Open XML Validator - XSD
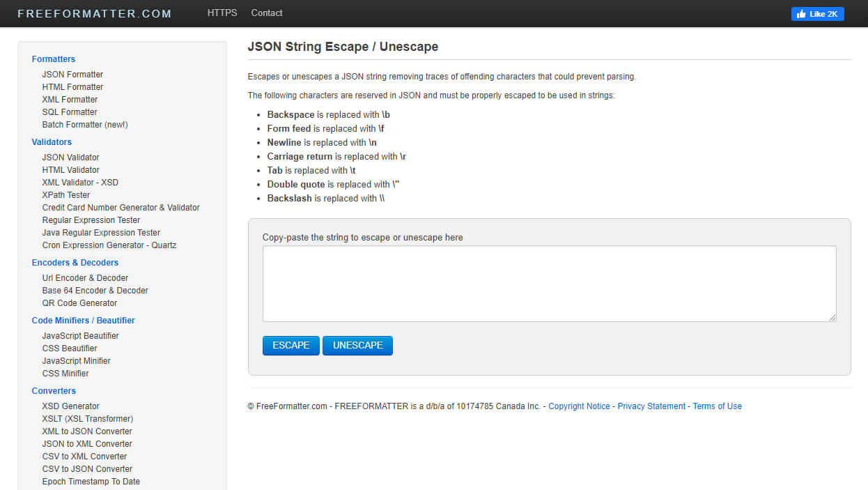This screenshot has width=868, height=490. [x=80, y=183]
